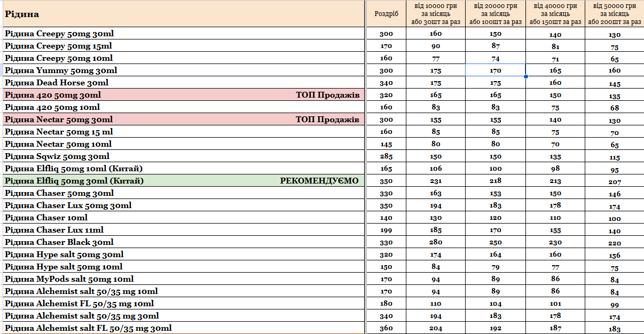This screenshot has height=334, width=644.
Task: Click the Рідина Hype salt 50mg 30ml cell
Action: tap(64, 255)
